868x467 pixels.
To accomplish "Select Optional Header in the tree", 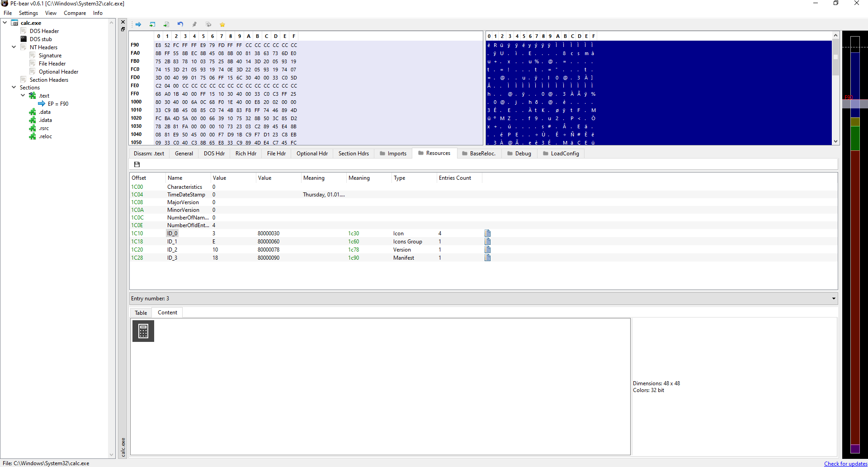I will 58,72.
